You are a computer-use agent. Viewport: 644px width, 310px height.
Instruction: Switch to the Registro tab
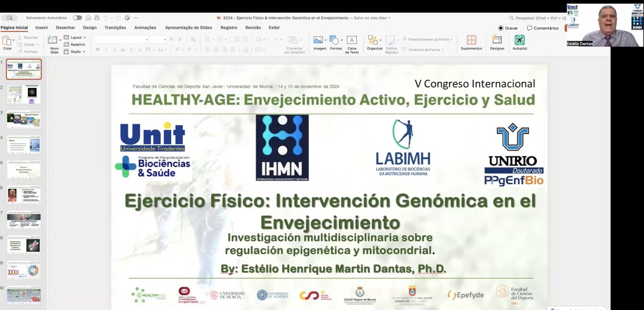(x=229, y=27)
